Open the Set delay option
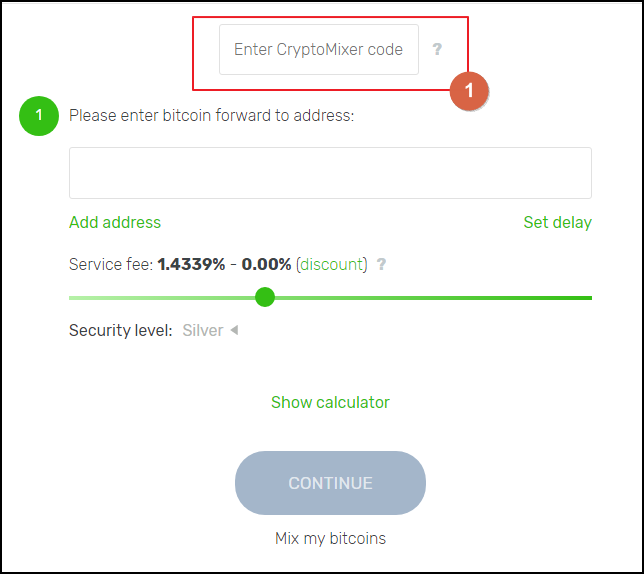The height and width of the screenshot is (574, 644). point(557,222)
